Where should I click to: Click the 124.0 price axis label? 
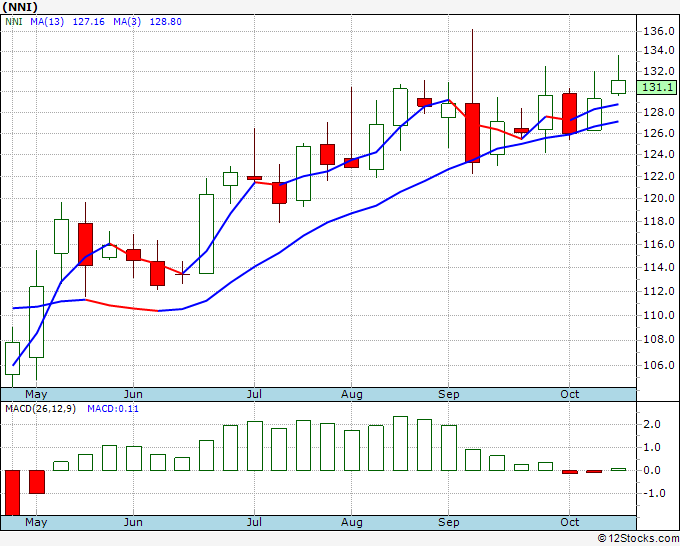(x=658, y=154)
